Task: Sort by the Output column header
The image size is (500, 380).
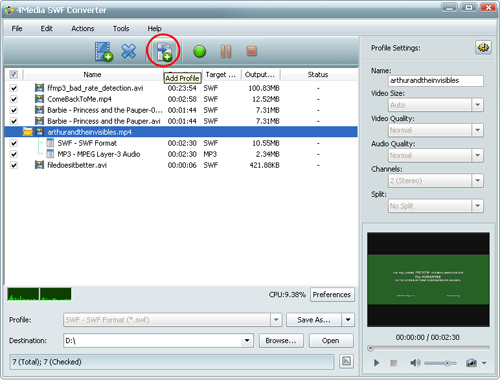Action: click(x=260, y=75)
